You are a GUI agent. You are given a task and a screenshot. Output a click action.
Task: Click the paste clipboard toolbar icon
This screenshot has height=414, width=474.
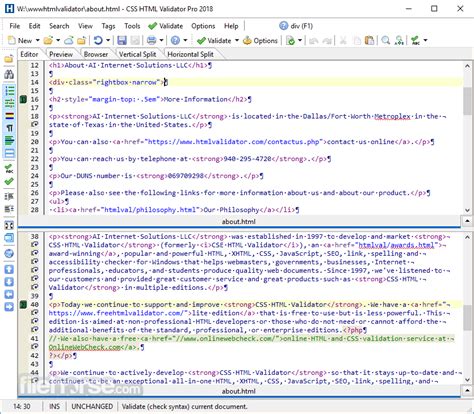pyautogui.click(x=369, y=41)
